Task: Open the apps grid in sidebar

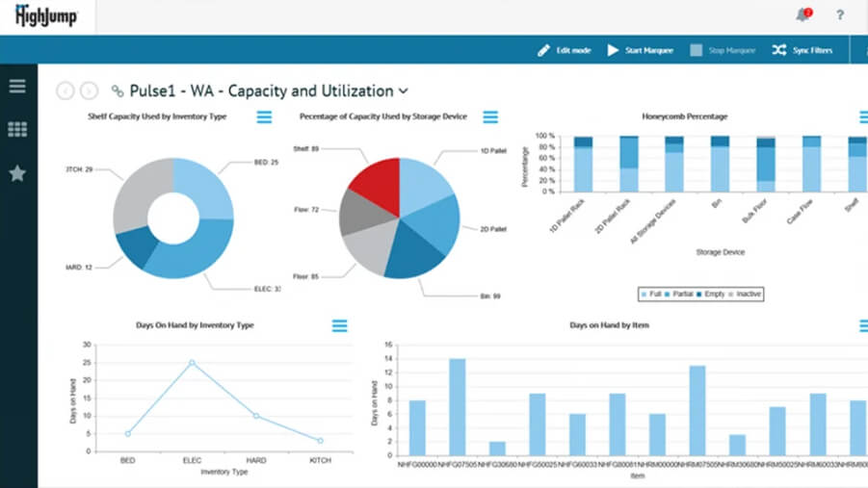Action: click(x=17, y=129)
